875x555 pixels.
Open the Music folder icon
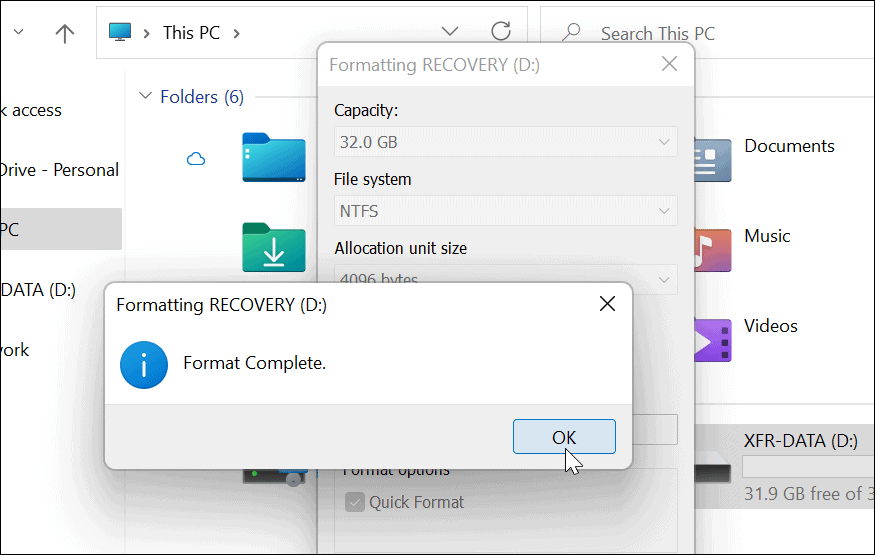tap(713, 250)
